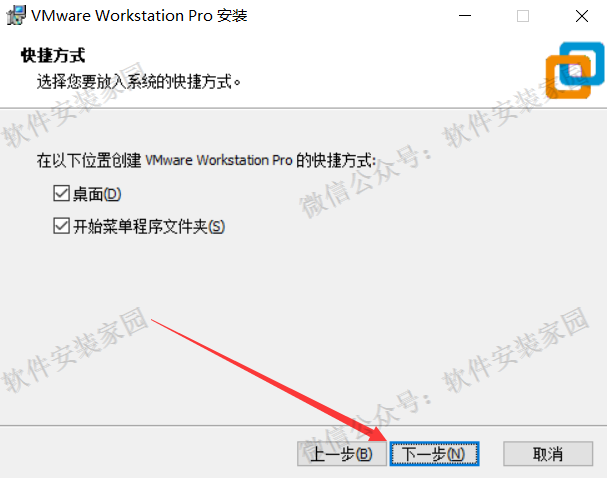Screen dimensions: 607x478
Task: Click the VMware overlapping squares logo
Action: click(575, 70)
